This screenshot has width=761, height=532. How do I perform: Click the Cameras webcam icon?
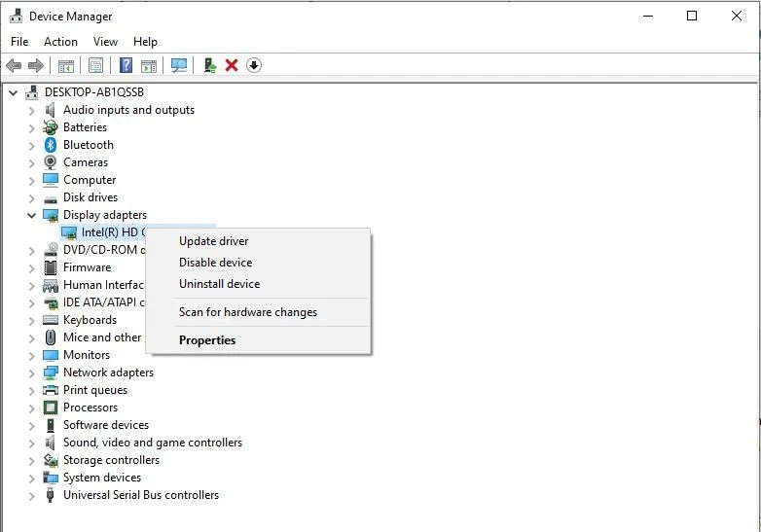[x=51, y=162]
